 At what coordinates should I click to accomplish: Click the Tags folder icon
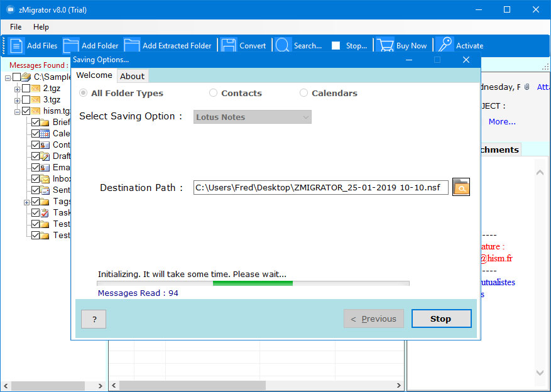coord(44,201)
